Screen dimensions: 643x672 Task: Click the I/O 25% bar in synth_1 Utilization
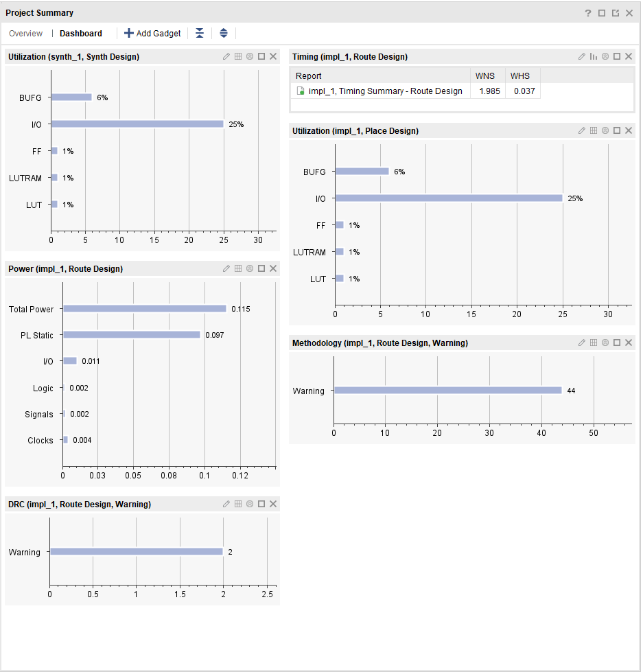(x=137, y=124)
